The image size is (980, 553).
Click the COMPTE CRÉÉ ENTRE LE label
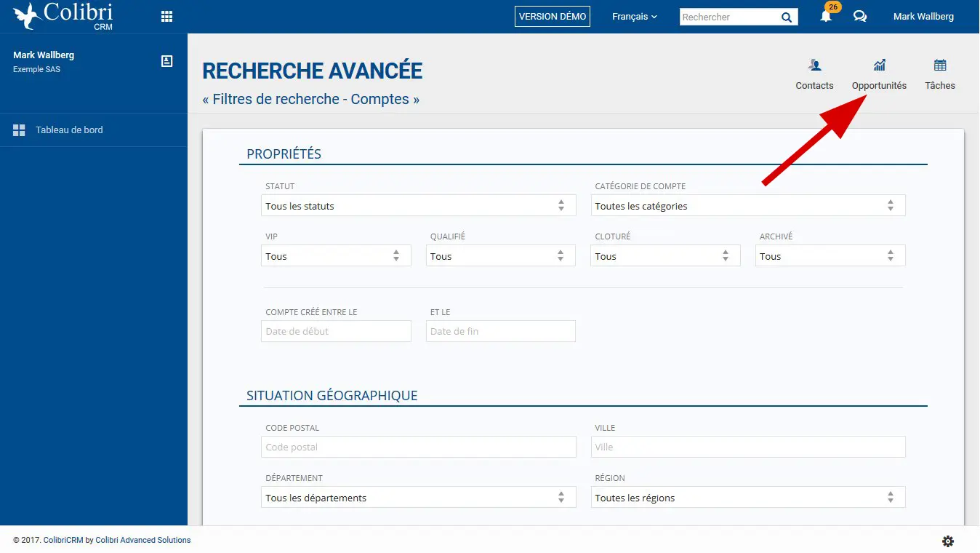pyautogui.click(x=311, y=312)
